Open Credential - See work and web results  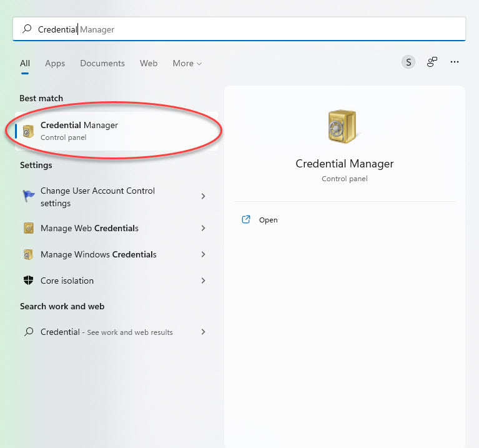pyautogui.click(x=115, y=332)
